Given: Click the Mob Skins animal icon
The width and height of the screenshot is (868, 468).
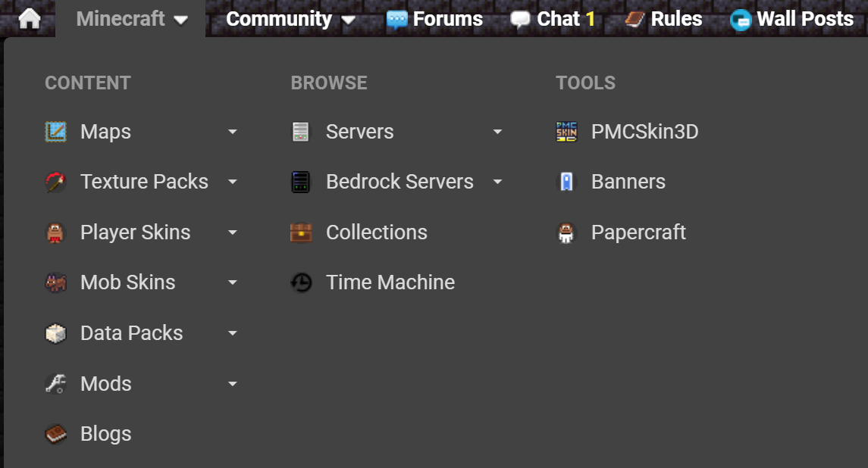Looking at the screenshot, I should [x=55, y=282].
